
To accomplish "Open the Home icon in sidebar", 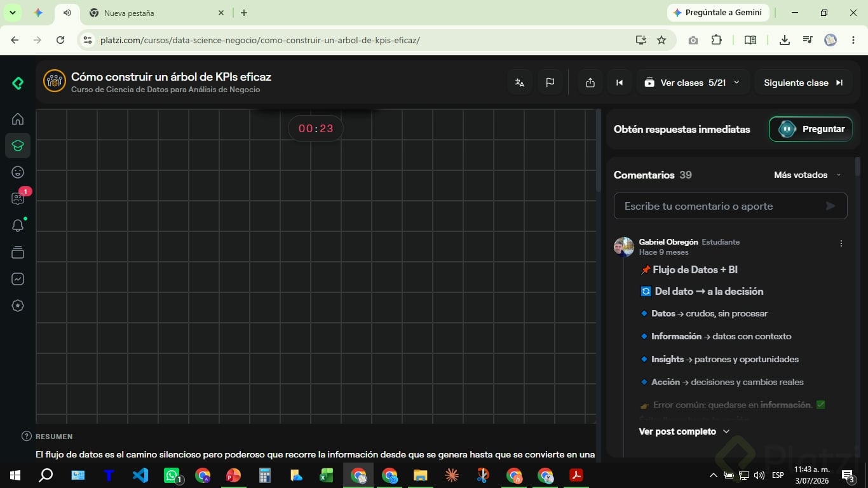I will [x=18, y=119].
